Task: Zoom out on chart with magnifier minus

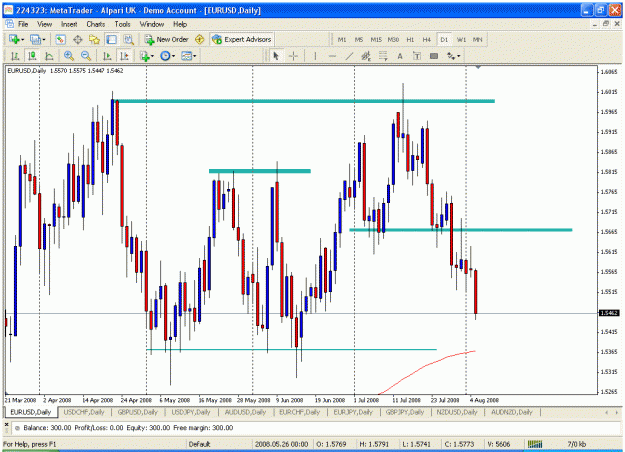Action: pos(86,56)
